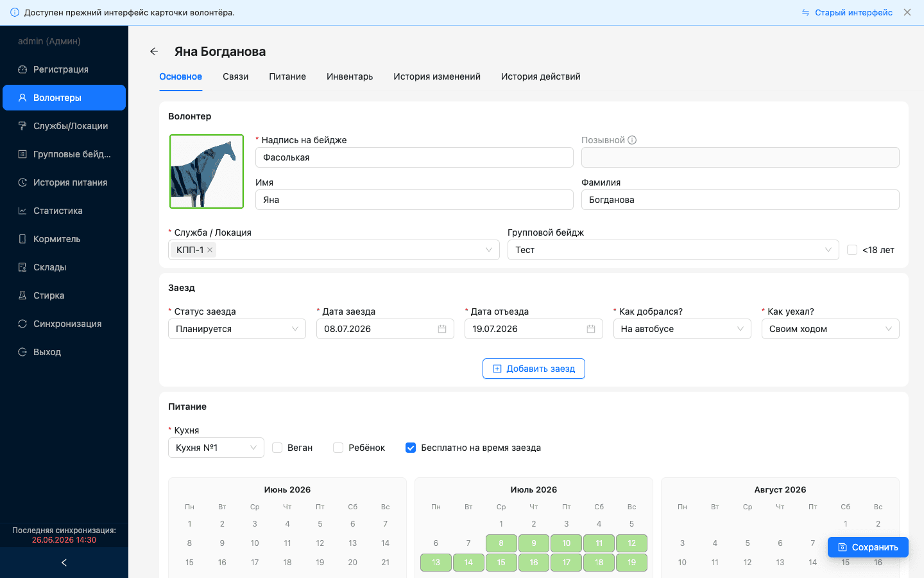Click the back arrow beside Яна Богданова
The image size is (924, 578).
pos(154,51)
